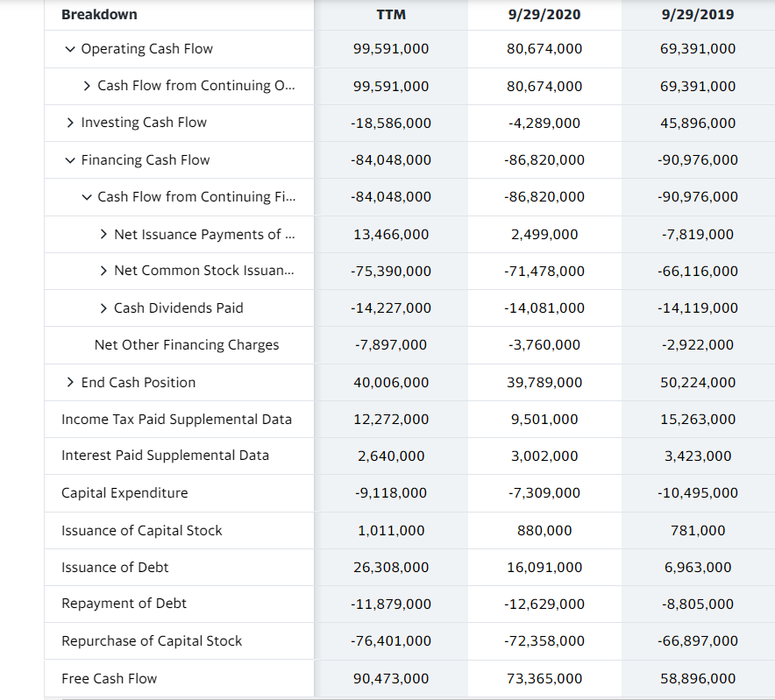Select the TTM column header

click(391, 14)
